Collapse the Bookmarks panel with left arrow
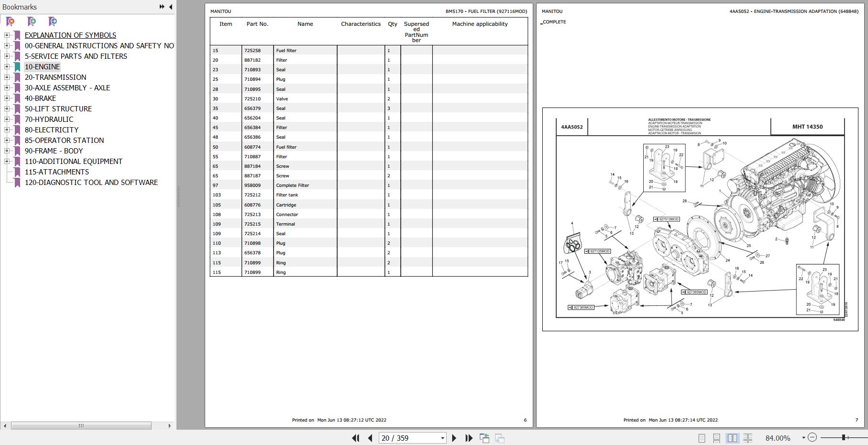The height and width of the screenshot is (445, 868). click(171, 7)
